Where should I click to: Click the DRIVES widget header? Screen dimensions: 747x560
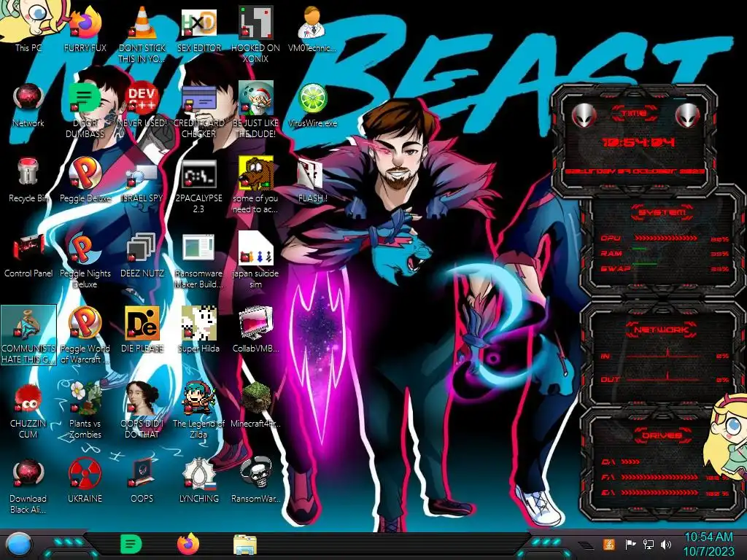(x=662, y=435)
